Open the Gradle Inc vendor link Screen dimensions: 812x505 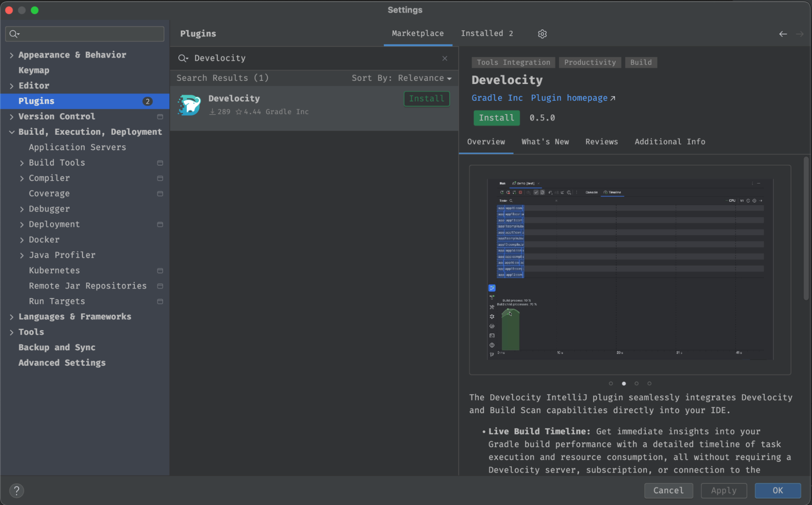[497, 98]
